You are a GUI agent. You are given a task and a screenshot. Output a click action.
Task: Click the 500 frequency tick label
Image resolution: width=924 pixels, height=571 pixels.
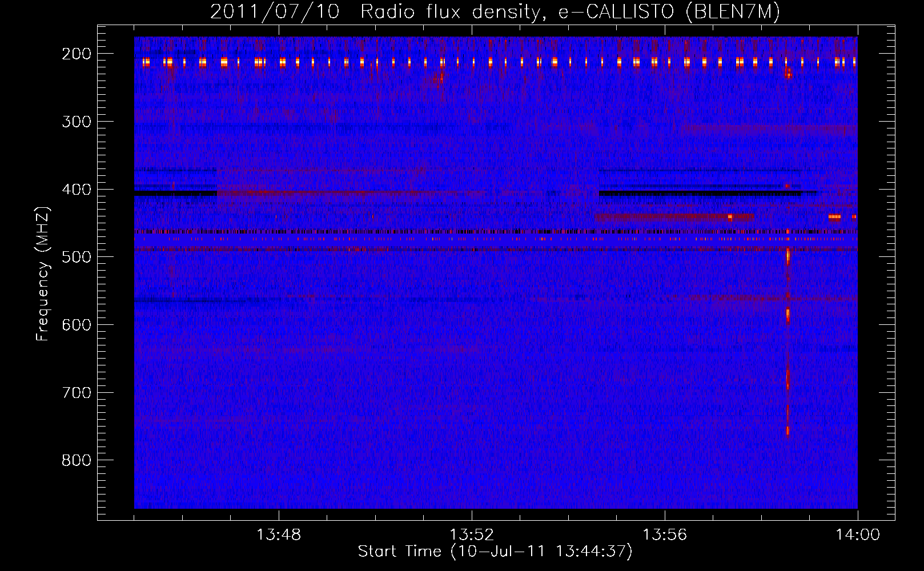click(x=77, y=257)
